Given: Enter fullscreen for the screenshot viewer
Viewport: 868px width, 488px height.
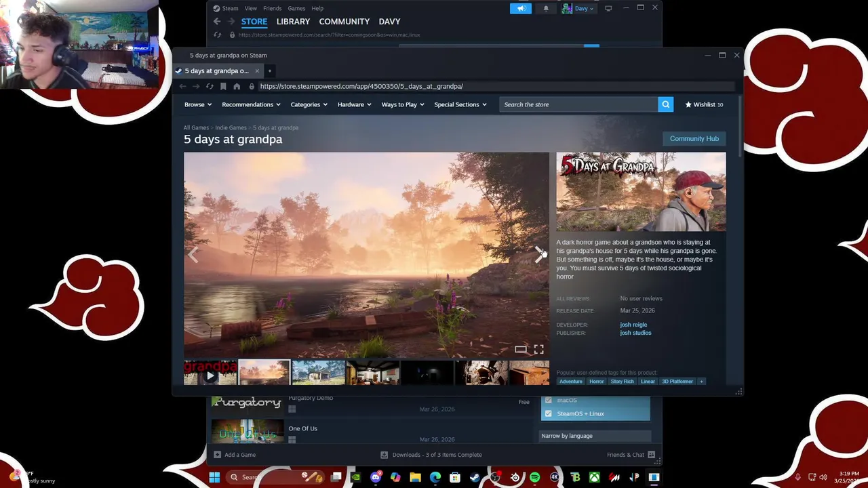Looking at the screenshot, I should click(x=538, y=349).
